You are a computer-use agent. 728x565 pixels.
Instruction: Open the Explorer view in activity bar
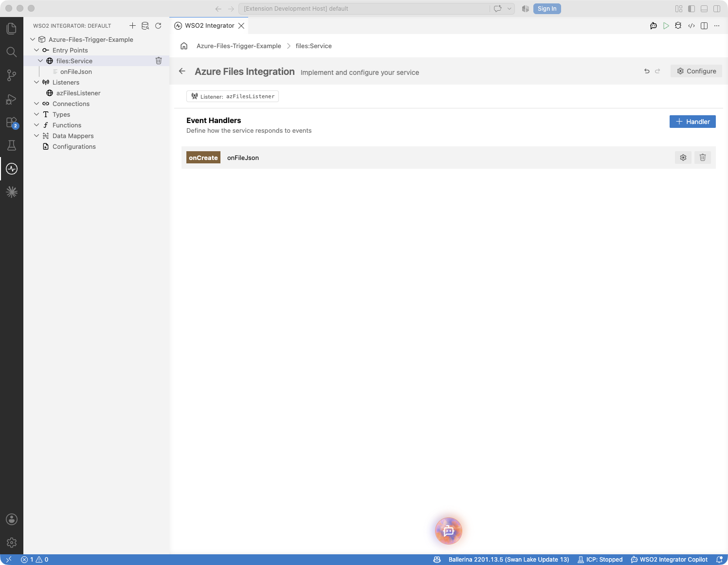[x=12, y=29]
